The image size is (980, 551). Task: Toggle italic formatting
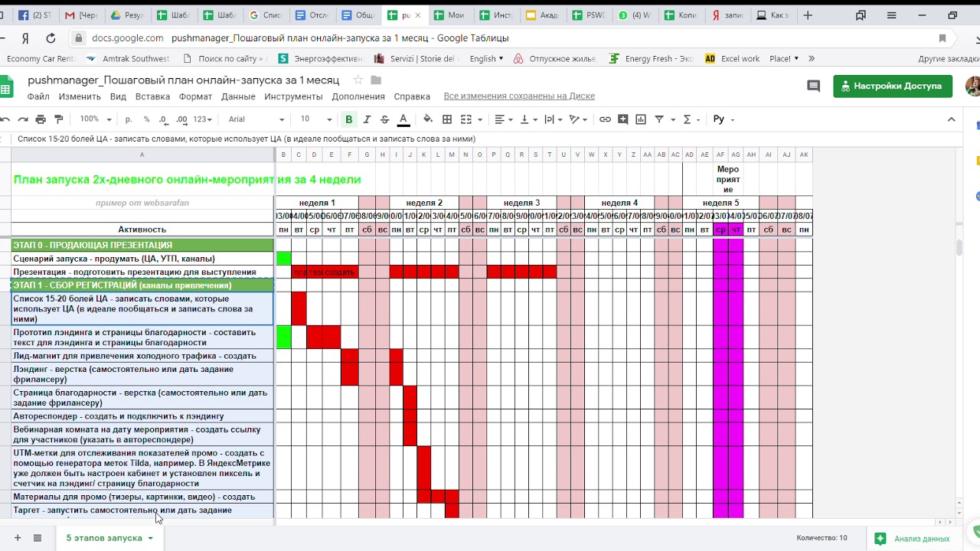367,119
